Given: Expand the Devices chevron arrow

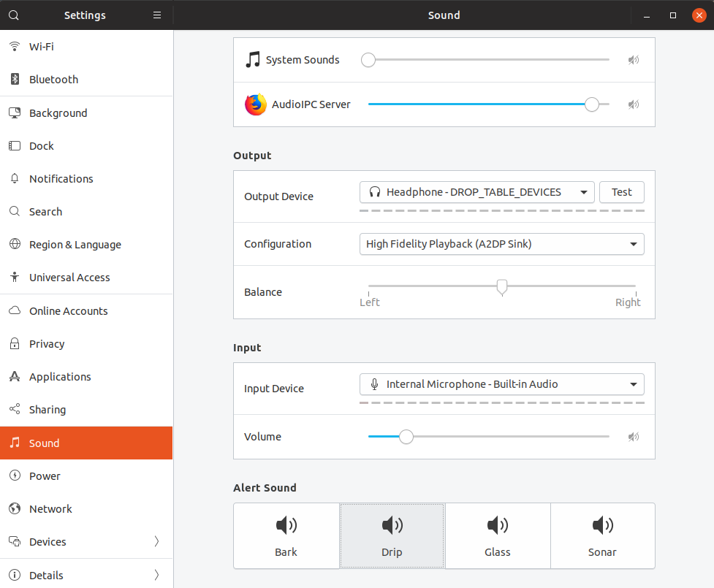Looking at the screenshot, I should tap(156, 541).
